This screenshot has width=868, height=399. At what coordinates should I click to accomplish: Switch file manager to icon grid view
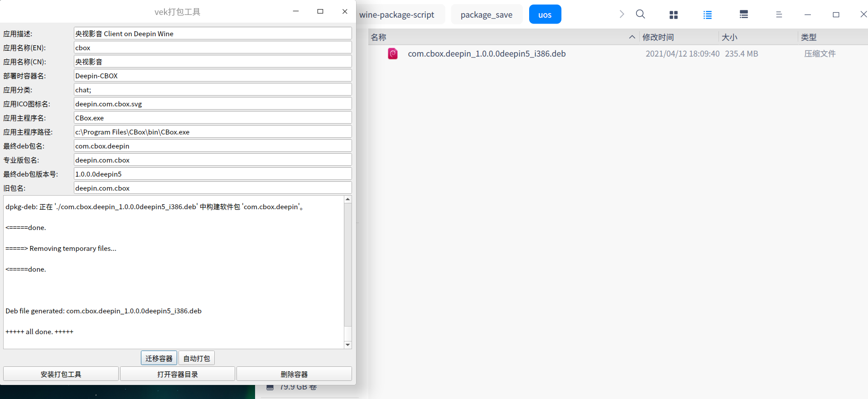coord(674,14)
